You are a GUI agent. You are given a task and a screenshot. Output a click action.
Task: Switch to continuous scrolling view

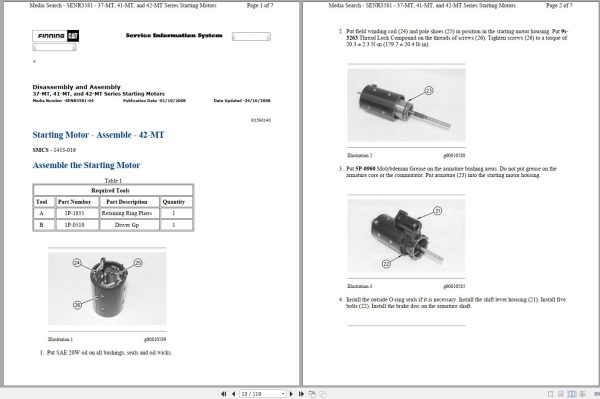[561, 394]
